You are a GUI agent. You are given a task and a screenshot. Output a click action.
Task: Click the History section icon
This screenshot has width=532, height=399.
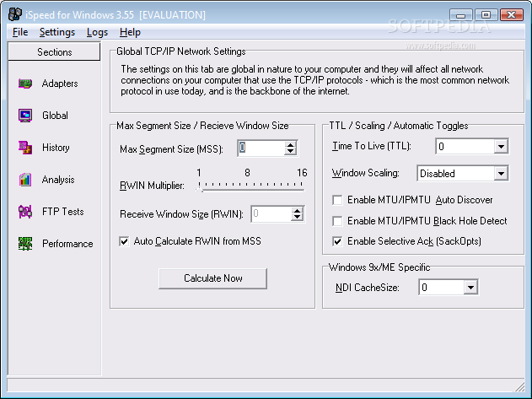coord(25,148)
